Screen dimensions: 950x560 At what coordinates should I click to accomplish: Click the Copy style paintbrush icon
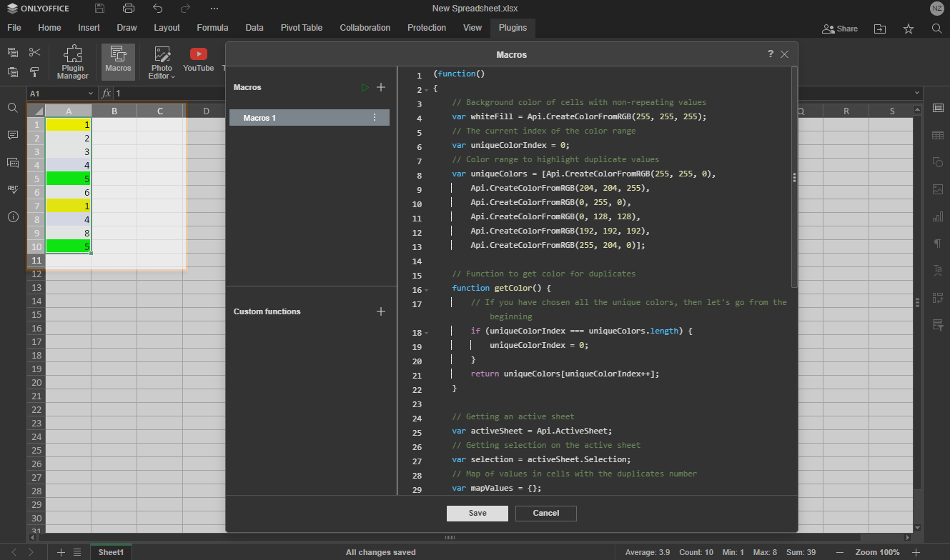coord(34,72)
